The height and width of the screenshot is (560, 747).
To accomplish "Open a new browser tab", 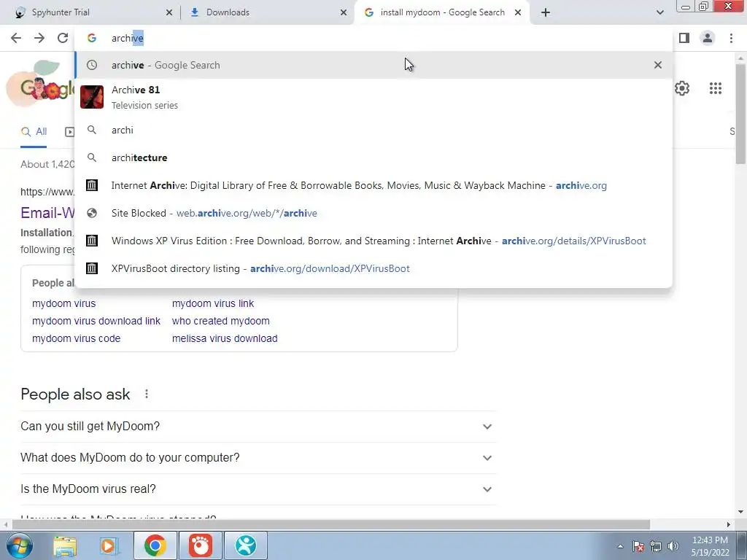I will pos(546,12).
